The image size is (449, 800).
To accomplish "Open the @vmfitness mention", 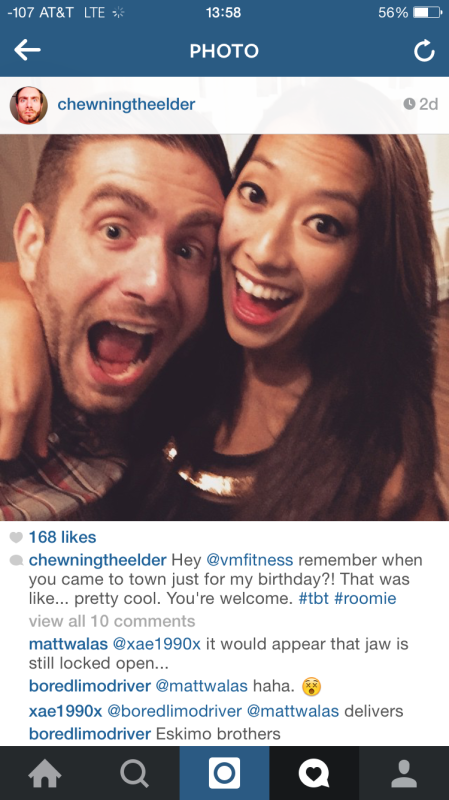I will (x=250, y=560).
